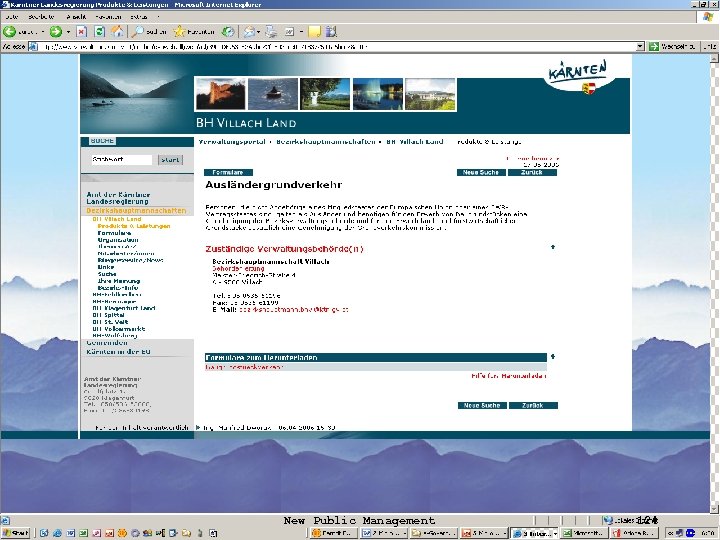Open the Windows Start button
This screenshot has width=720, height=540.
[x=16, y=533]
